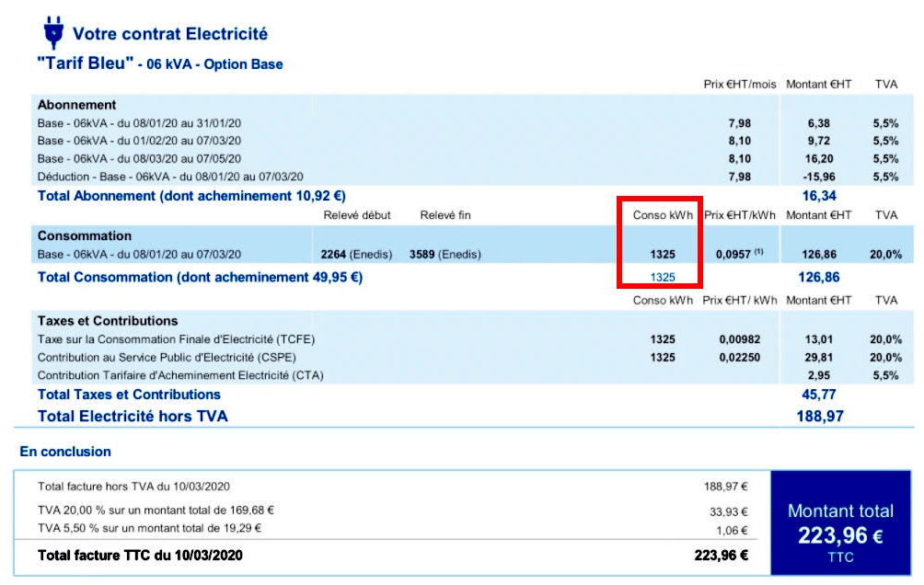924x585 pixels.
Task: Click the "Relevé fin" column header
Action: pyautogui.click(x=445, y=215)
